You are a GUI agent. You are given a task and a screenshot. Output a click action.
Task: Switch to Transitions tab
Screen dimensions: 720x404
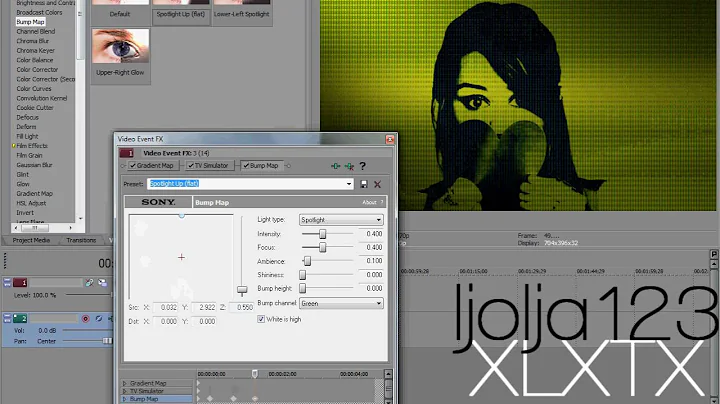81,240
